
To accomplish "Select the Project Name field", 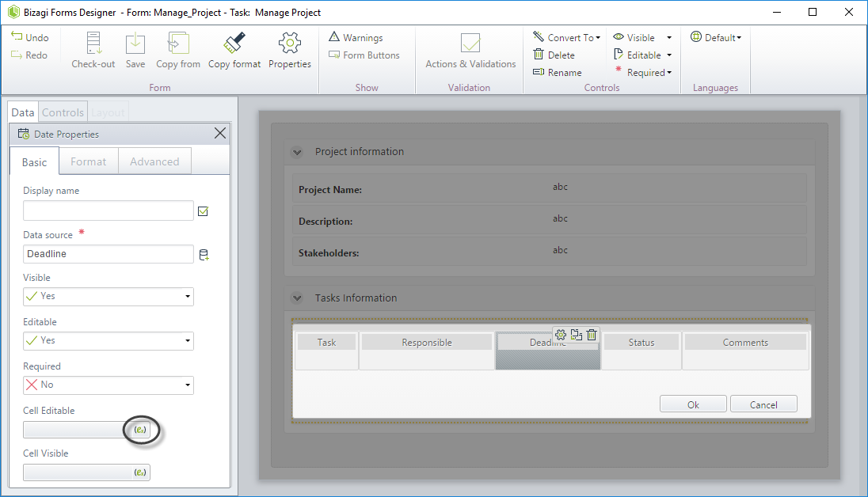I will pos(549,188).
